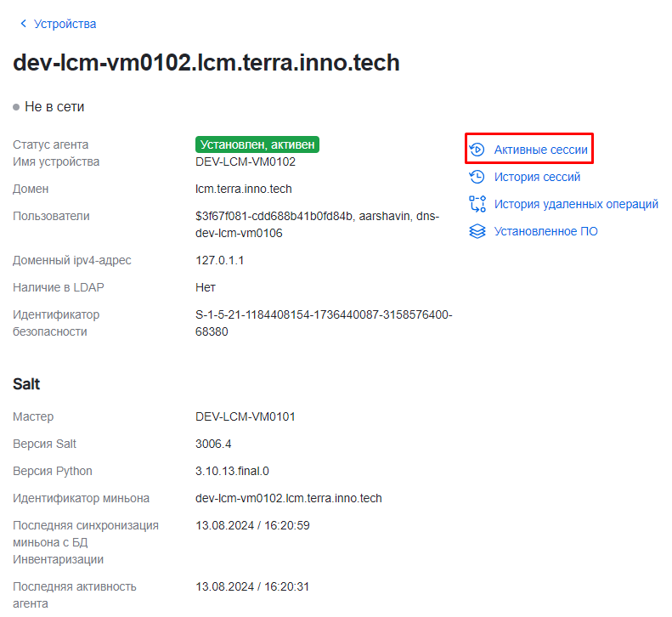Go back to Устройства list

65,24
